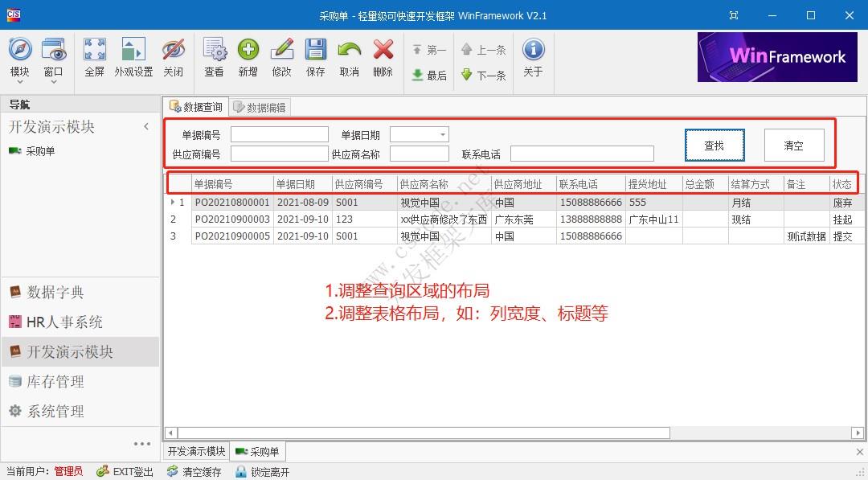Screen dimensions: 868x480
Task: Open record details with the 查看 icon
Action: coord(214,57)
